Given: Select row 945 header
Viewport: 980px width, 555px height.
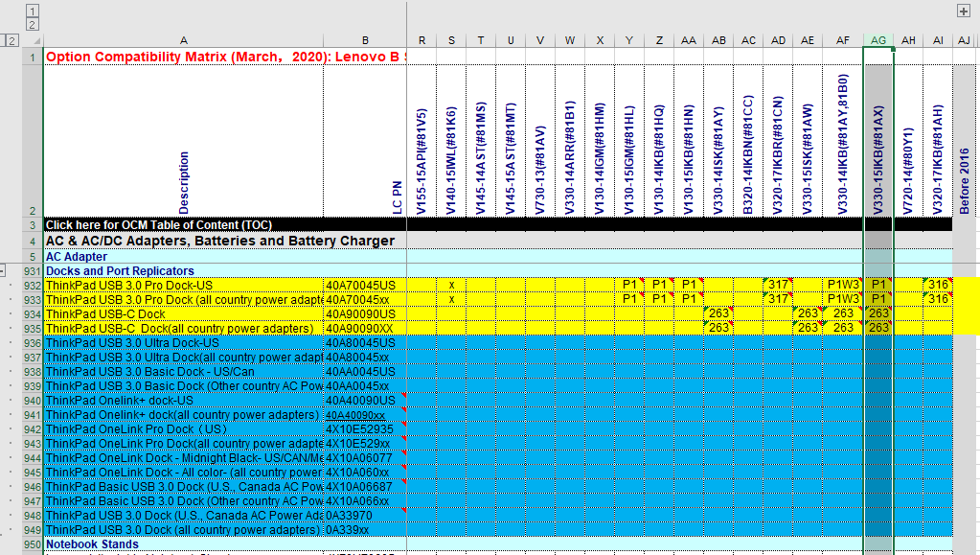Looking at the screenshot, I should point(33,473).
